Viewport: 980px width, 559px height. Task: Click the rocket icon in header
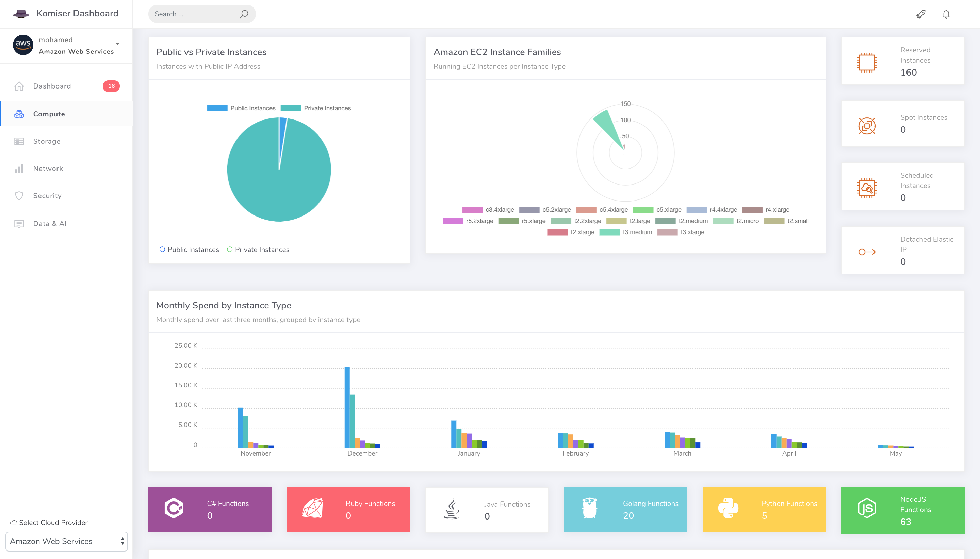click(921, 14)
